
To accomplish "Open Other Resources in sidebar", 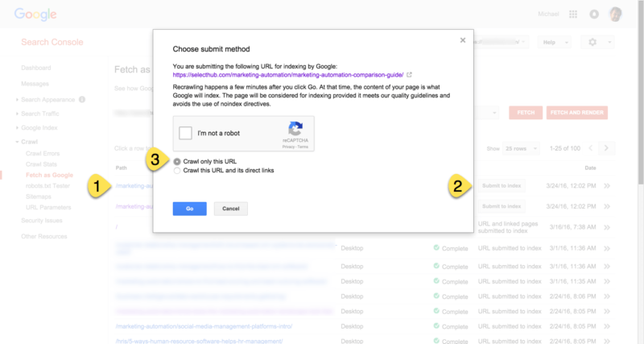I will 44,236.
